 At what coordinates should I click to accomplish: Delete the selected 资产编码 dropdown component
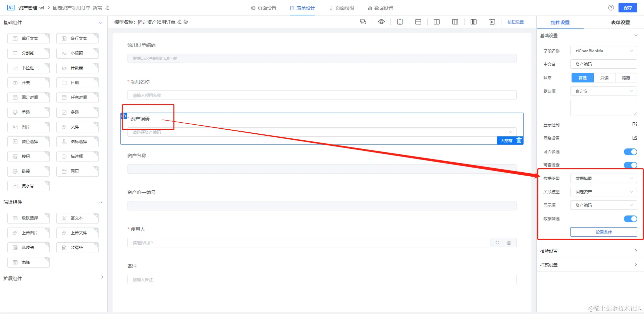click(x=519, y=140)
